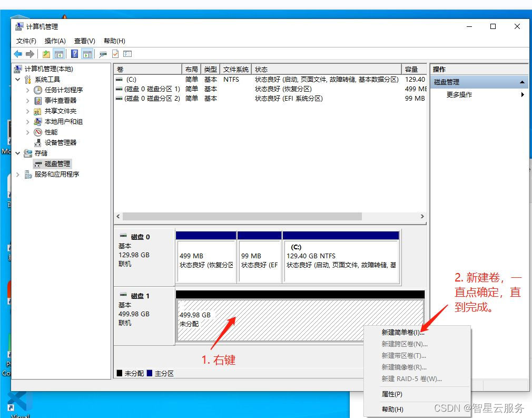Sort by the 容量 column header

(414, 69)
